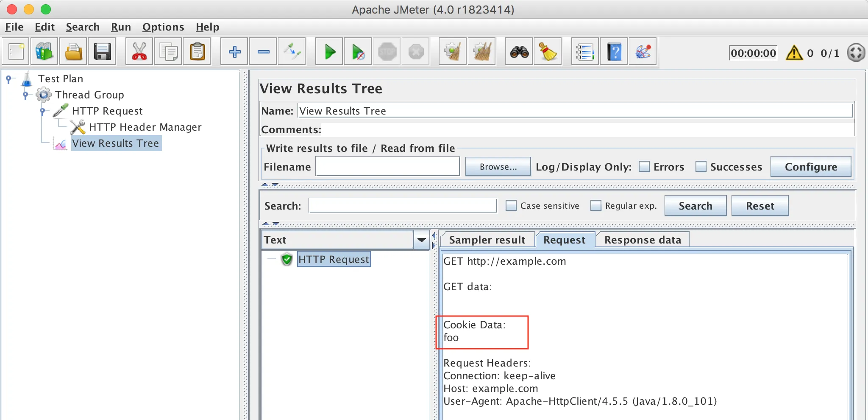Select View Results Tree in tree
This screenshot has width=868, height=420.
(x=116, y=143)
